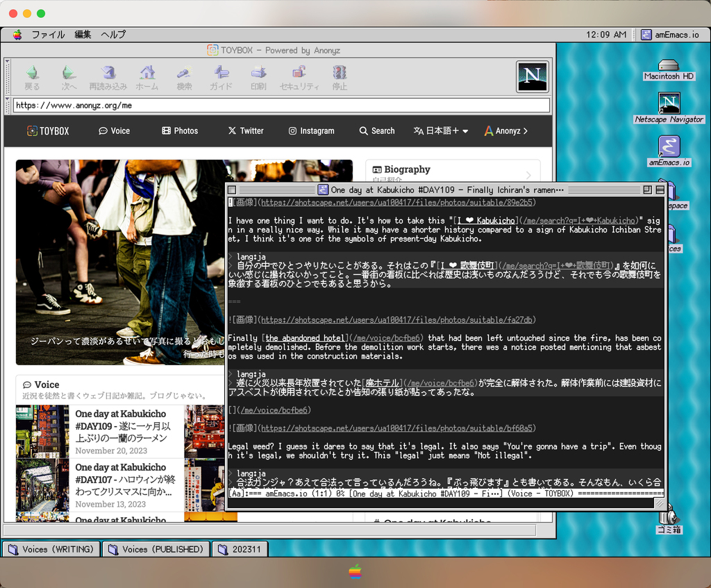Click the 廃ホテル link in amEmacs
The width and height of the screenshot is (711, 588).
click(382, 383)
